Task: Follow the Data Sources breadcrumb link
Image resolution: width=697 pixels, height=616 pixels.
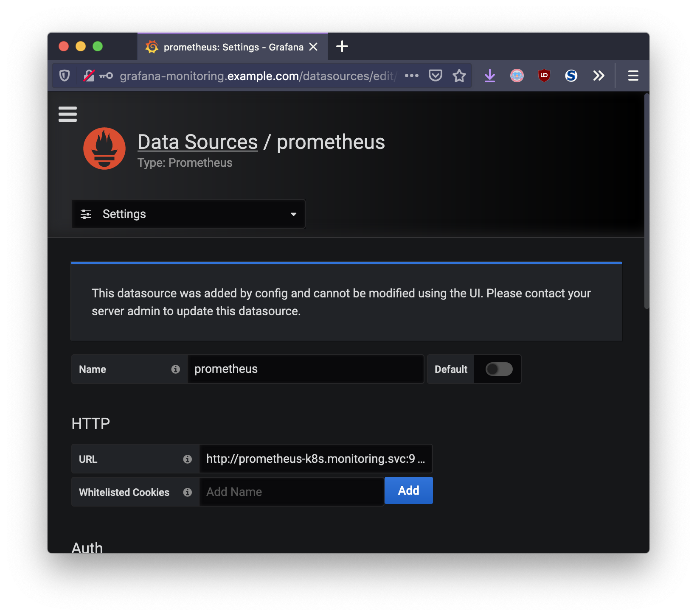Action: click(x=197, y=142)
